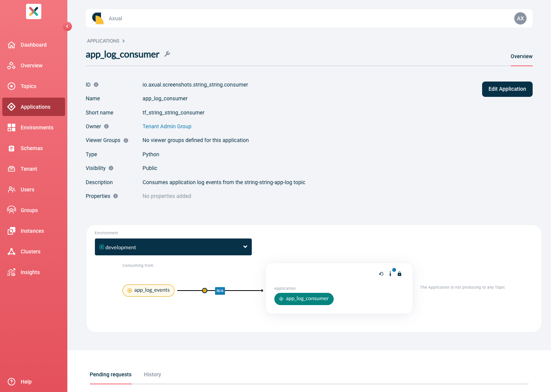
Task: Click the Topics circle icon
Action: pos(11,86)
